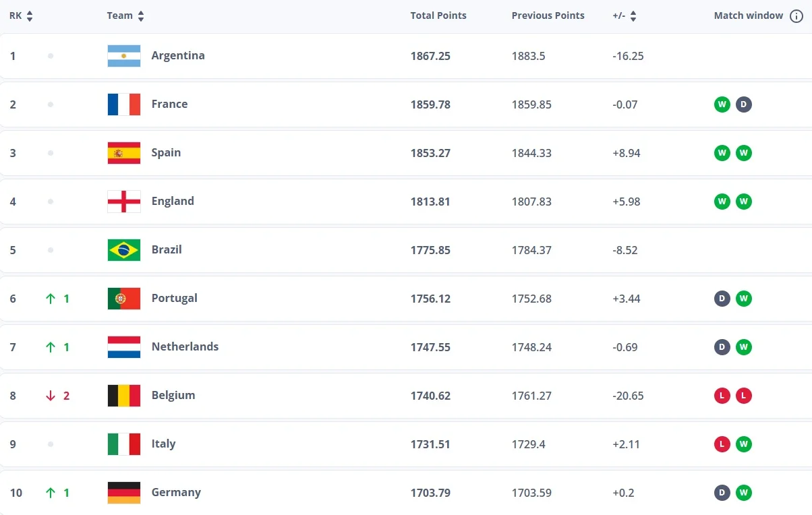The width and height of the screenshot is (812, 515).
Task: Open the Netherlands team link
Action: tap(185, 346)
